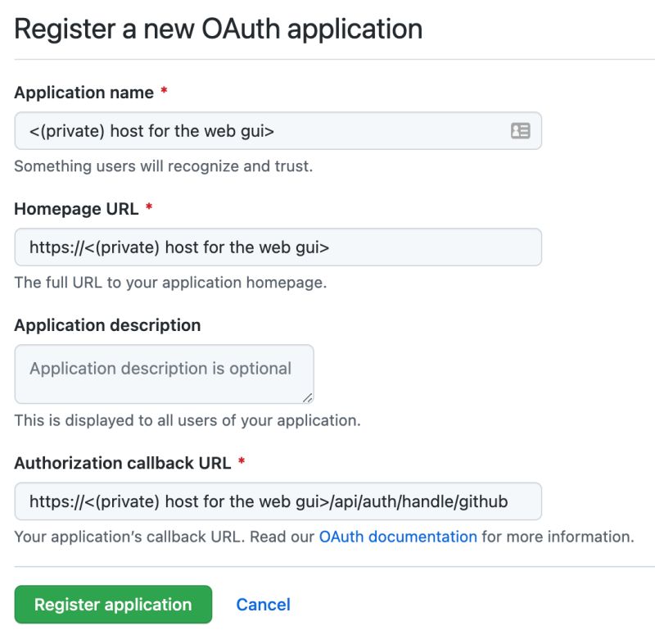Viewport: 655px width, 644px height.
Task: Click the Authorization callback URL field
Action: 278,501
